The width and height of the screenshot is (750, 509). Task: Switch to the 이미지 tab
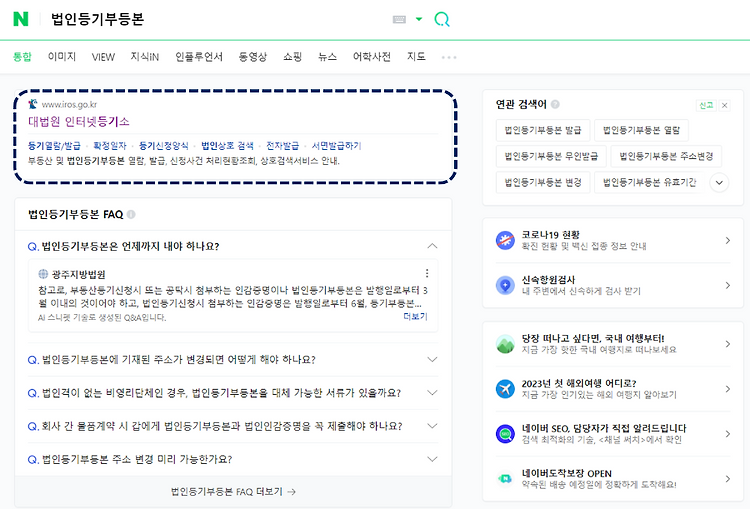[x=62, y=57]
